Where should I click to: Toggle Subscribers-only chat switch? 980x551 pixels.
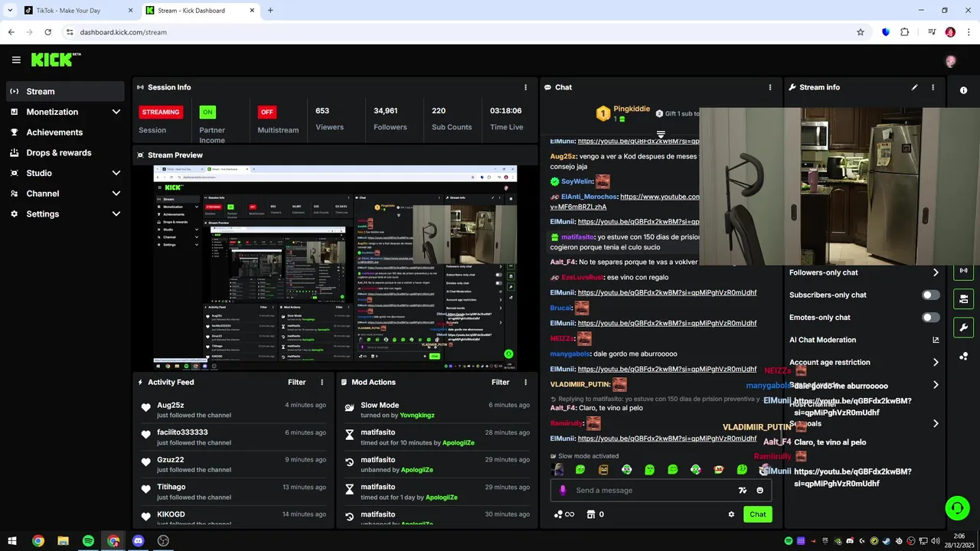point(931,295)
